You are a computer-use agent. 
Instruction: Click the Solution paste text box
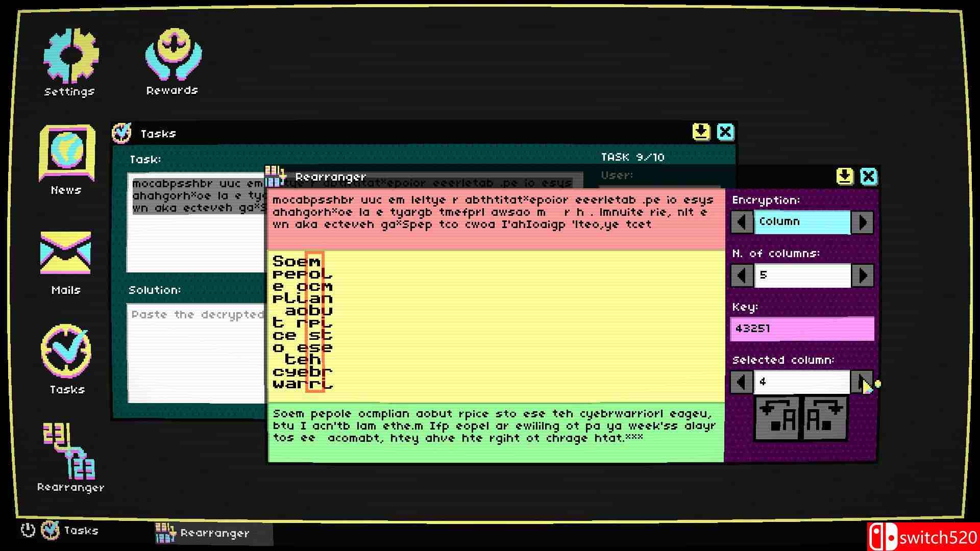pos(195,353)
